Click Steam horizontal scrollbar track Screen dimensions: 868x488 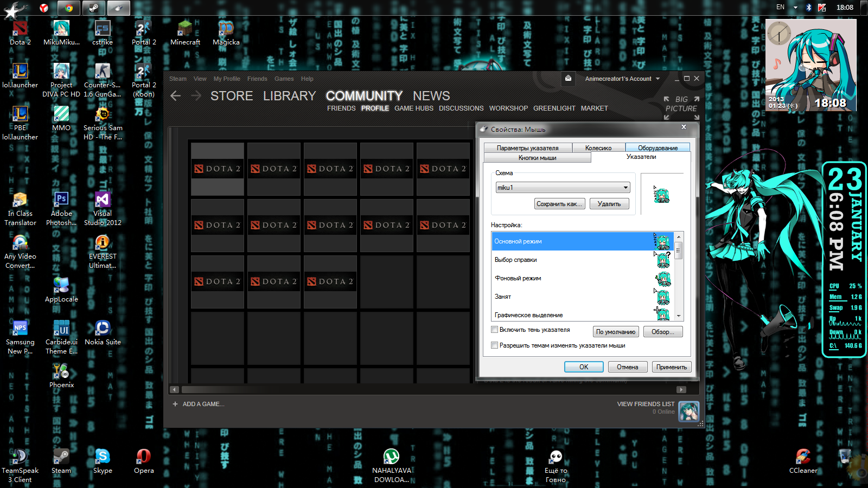coord(429,389)
